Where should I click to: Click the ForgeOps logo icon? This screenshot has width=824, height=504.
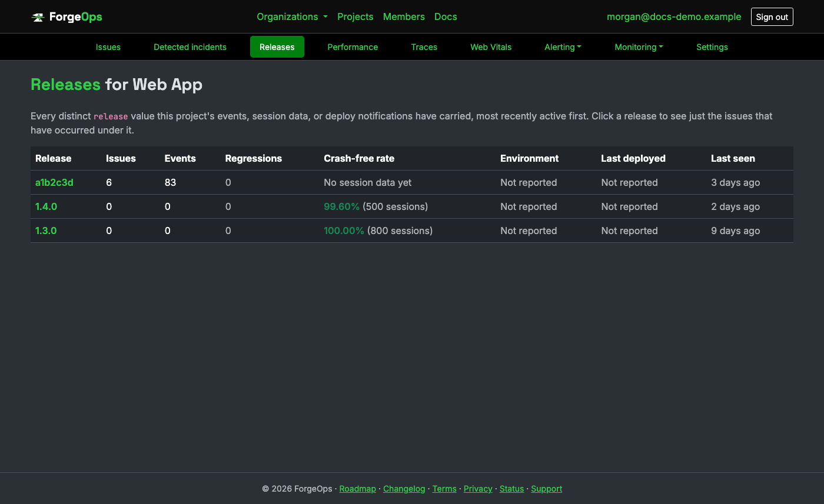pos(38,17)
